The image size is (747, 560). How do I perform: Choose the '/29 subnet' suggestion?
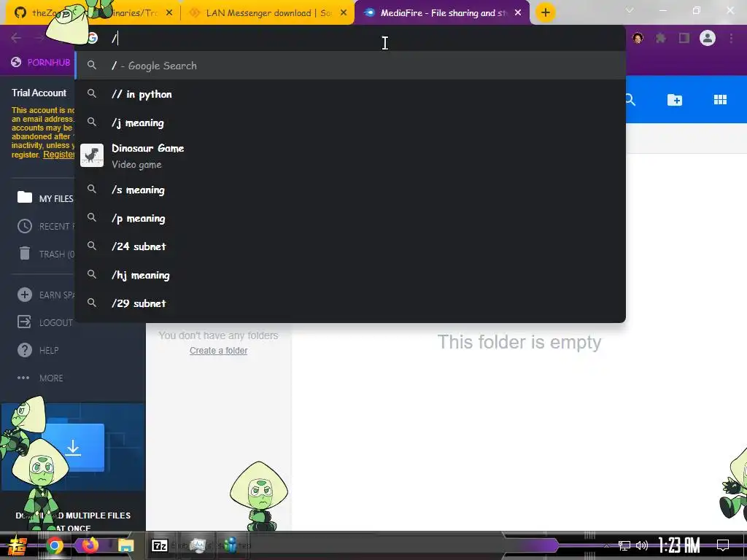[350, 303]
